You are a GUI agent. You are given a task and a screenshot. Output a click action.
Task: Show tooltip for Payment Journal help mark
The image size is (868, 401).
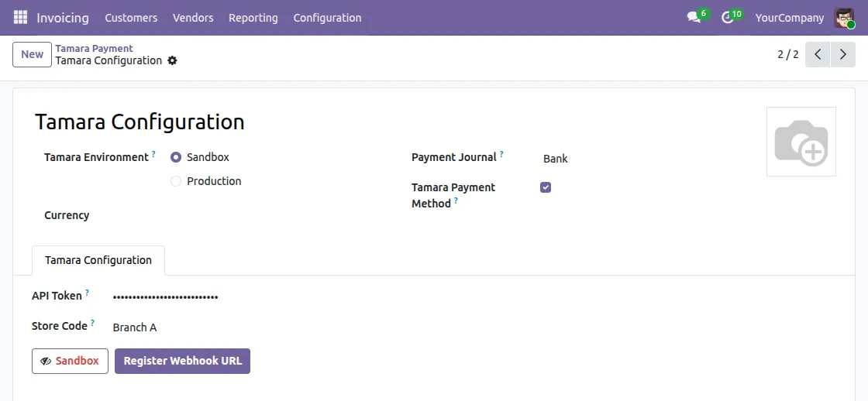501,154
